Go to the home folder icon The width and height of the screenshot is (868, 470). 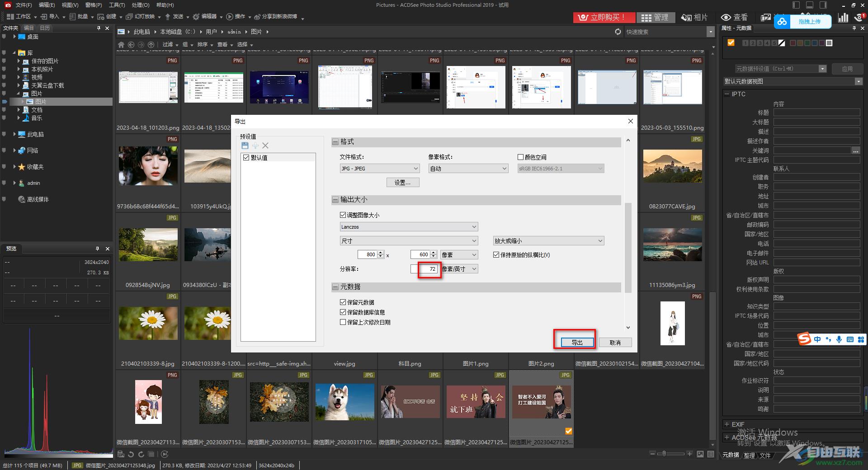coord(121,45)
